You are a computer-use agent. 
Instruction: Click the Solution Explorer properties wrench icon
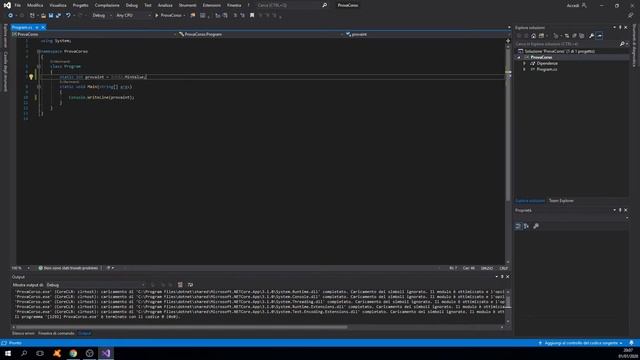point(591,36)
